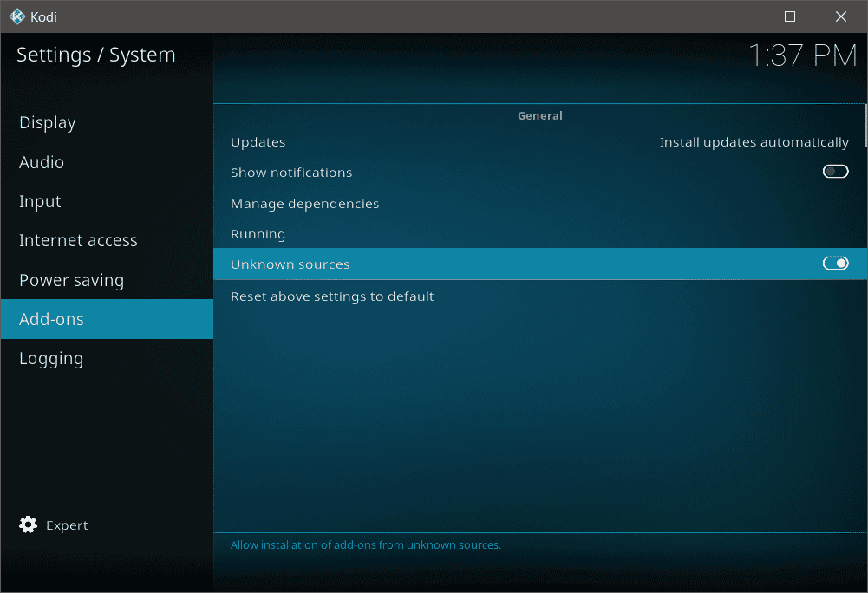Screen dimensions: 868x593
Task: Open Power saving settings
Action: [107, 280]
